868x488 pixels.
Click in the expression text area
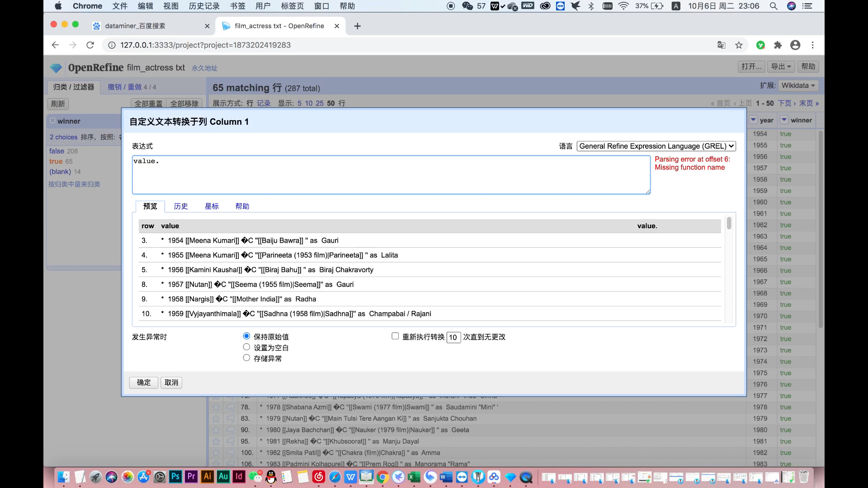[391, 175]
